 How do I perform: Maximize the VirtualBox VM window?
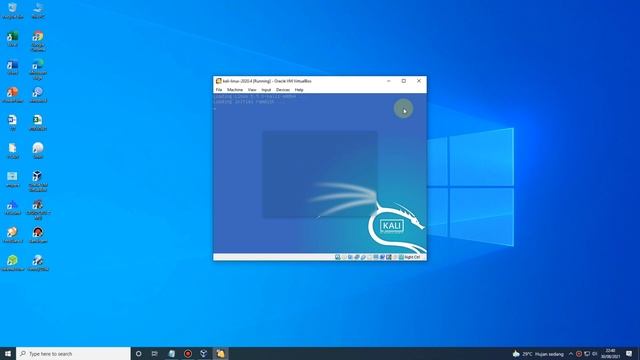[404, 81]
